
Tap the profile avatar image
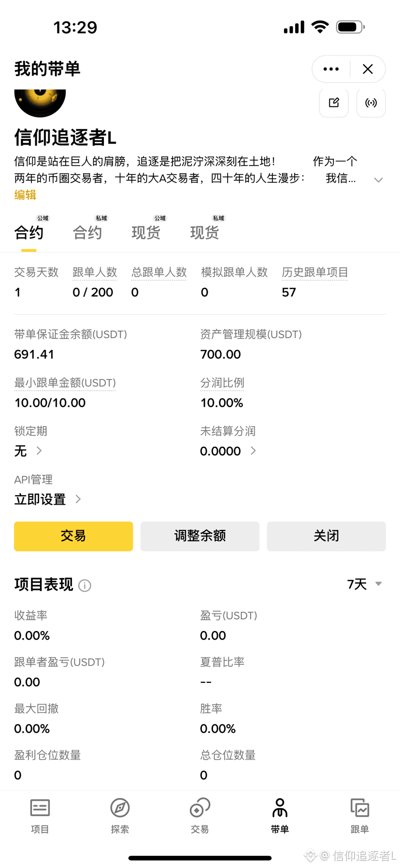tap(40, 103)
